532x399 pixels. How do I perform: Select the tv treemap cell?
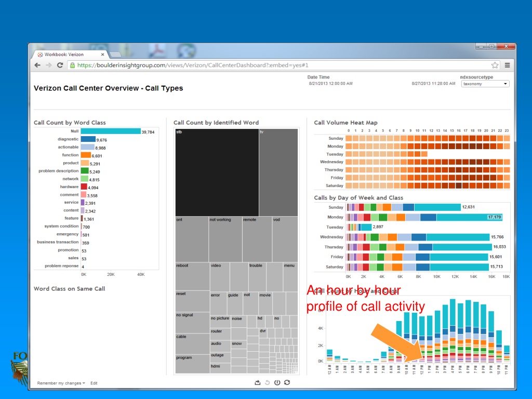point(278,172)
